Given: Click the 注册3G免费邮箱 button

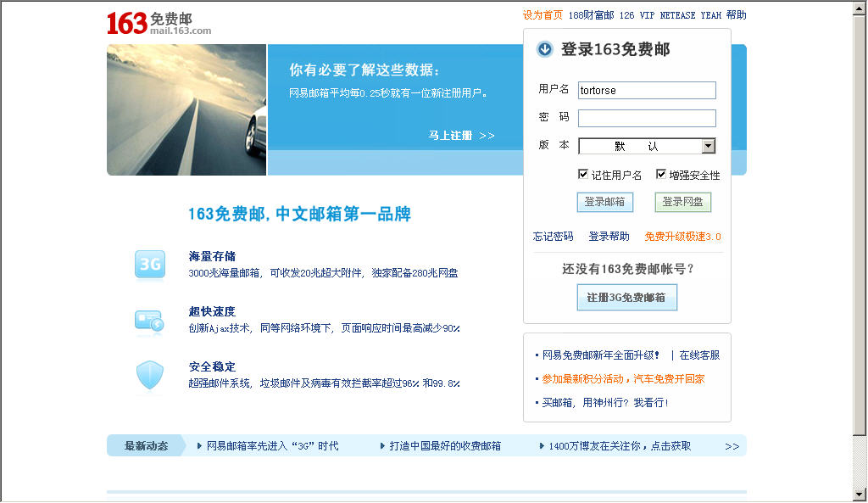Looking at the screenshot, I should [626, 298].
